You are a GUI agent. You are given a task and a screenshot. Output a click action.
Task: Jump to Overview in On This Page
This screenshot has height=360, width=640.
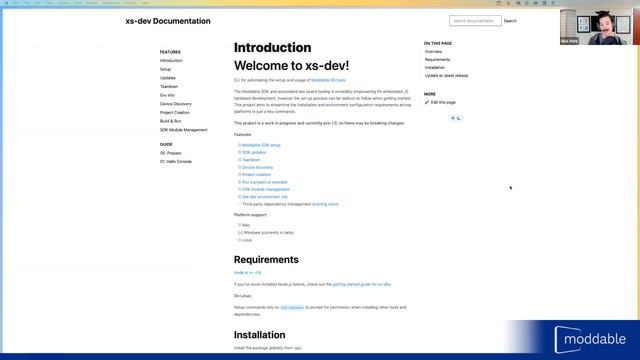click(433, 52)
